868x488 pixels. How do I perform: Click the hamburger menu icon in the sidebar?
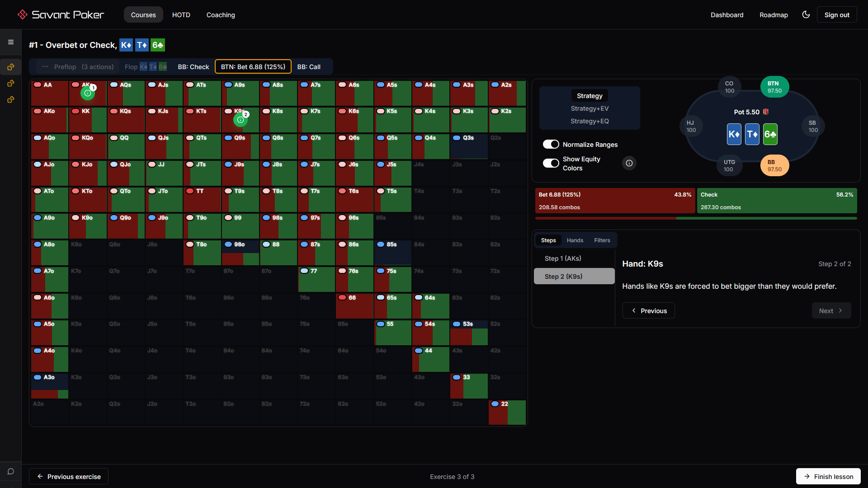point(10,42)
